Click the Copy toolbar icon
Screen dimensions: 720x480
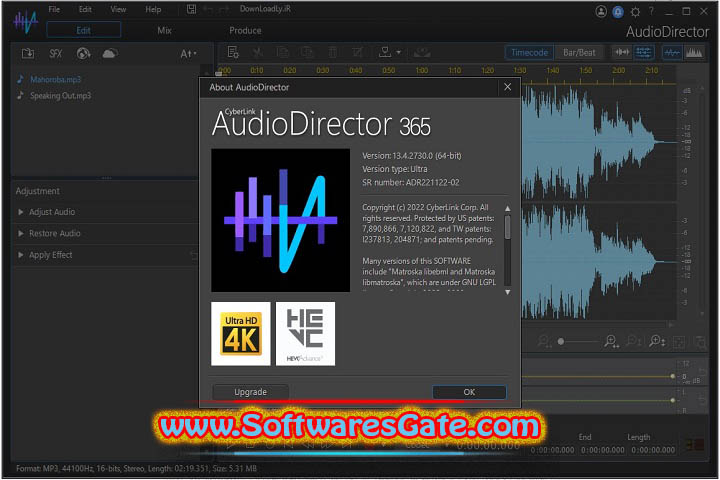tap(283, 52)
